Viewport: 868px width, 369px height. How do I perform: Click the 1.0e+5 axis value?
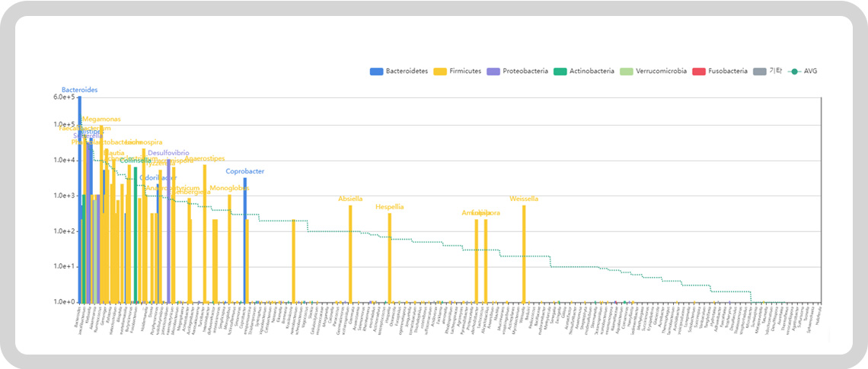[64, 125]
